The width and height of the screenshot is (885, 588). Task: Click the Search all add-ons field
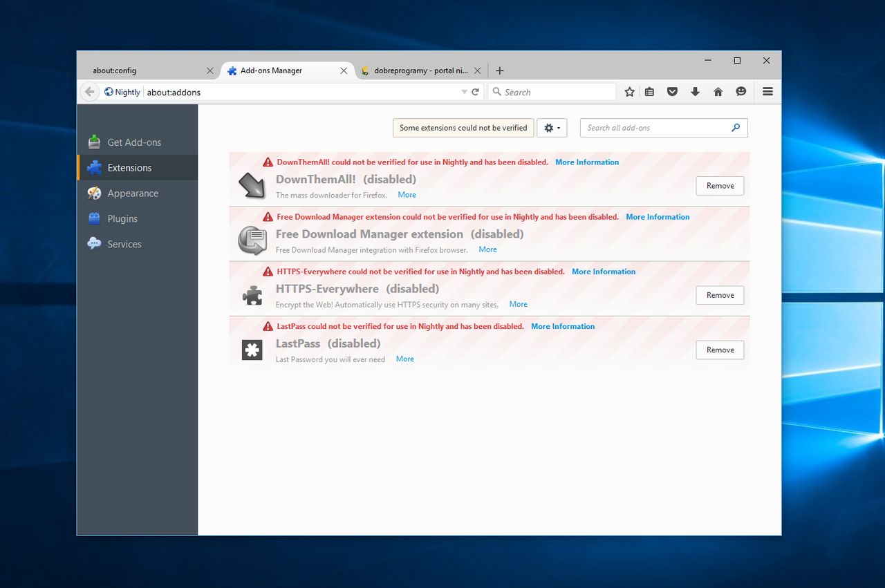point(664,128)
